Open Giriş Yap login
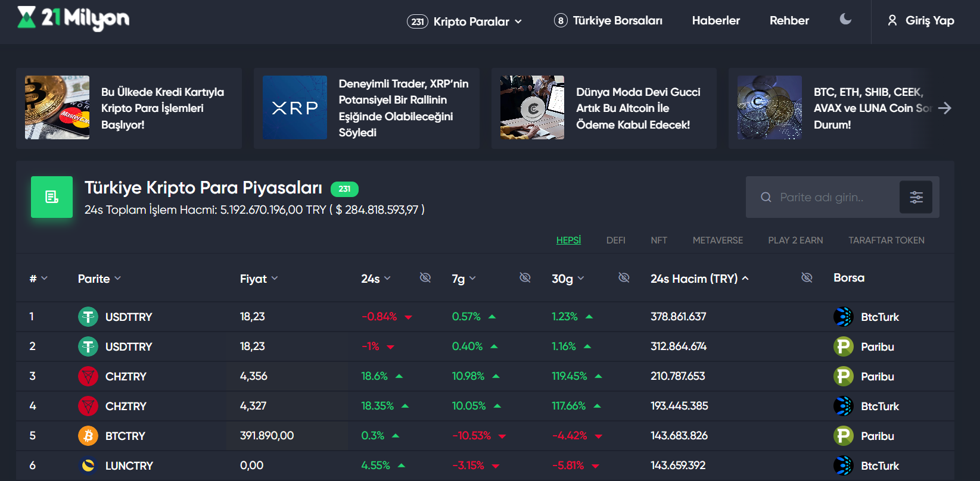The height and width of the screenshot is (481, 980). (x=921, y=20)
